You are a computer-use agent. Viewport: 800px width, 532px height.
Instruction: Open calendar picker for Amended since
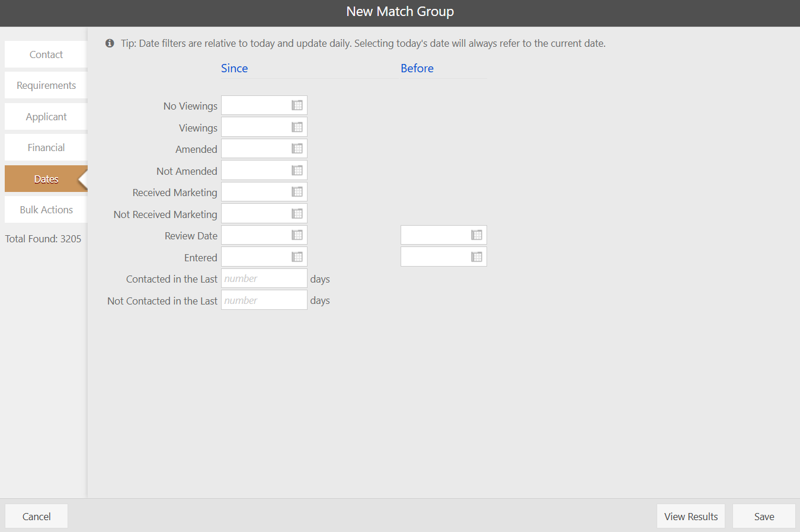tap(297, 149)
